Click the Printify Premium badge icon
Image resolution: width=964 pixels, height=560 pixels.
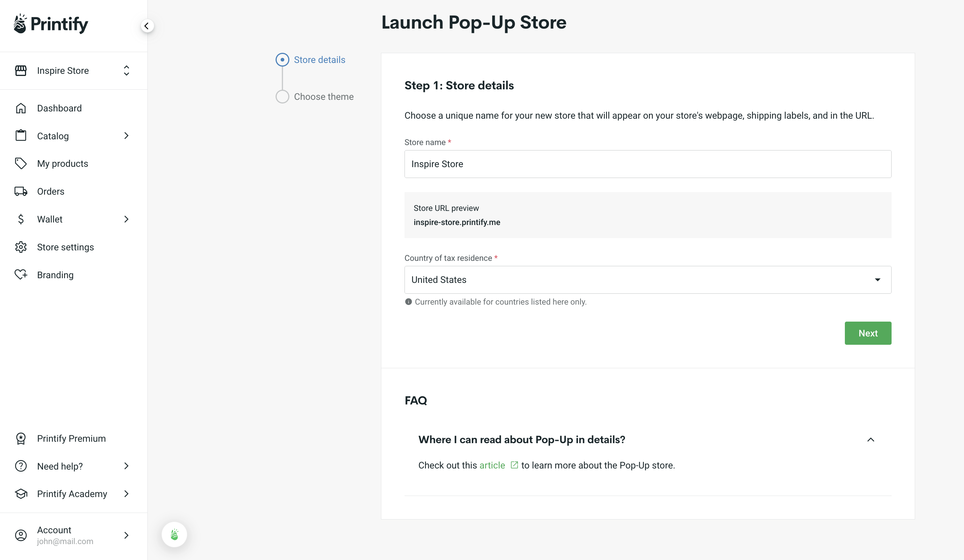pyautogui.click(x=21, y=438)
